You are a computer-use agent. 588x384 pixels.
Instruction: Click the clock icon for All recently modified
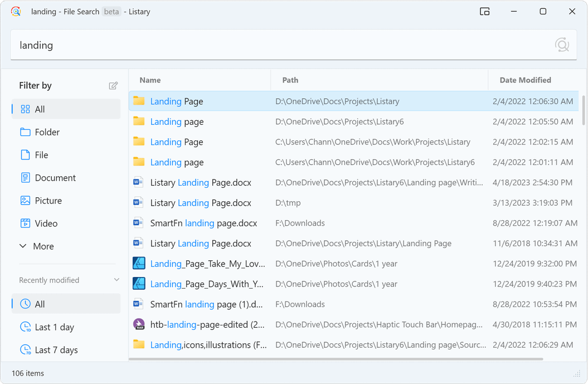25,304
